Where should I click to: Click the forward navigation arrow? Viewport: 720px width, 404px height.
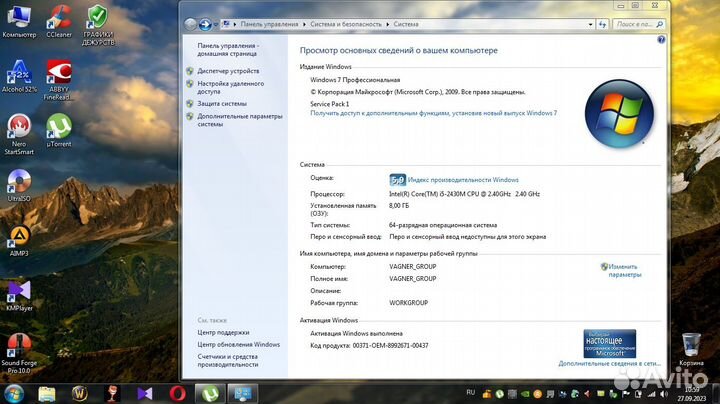click(205, 24)
